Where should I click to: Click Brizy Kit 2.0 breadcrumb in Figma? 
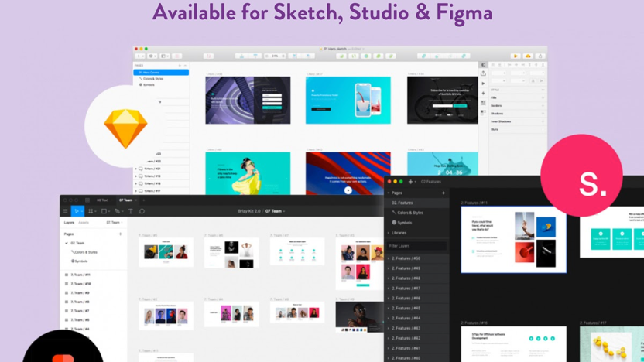[x=249, y=211]
